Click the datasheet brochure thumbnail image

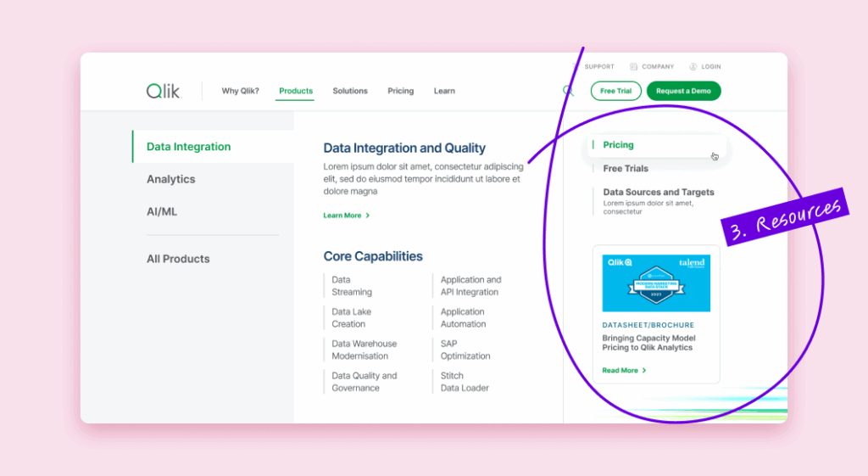tap(656, 283)
